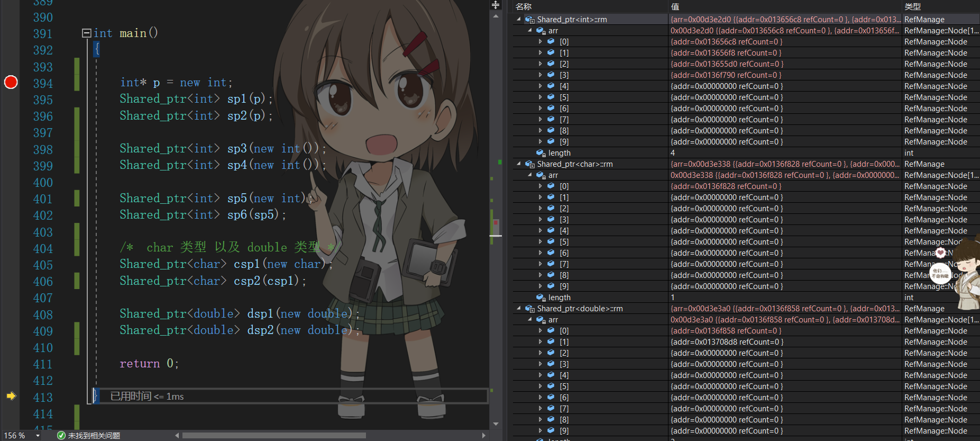Click the blue cube icon of addr=0x0136f858 row
The width and height of the screenshot is (980, 441).
click(551, 330)
